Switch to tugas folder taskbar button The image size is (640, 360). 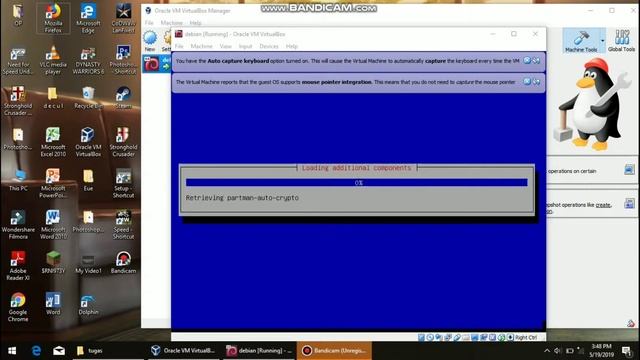(x=108, y=351)
